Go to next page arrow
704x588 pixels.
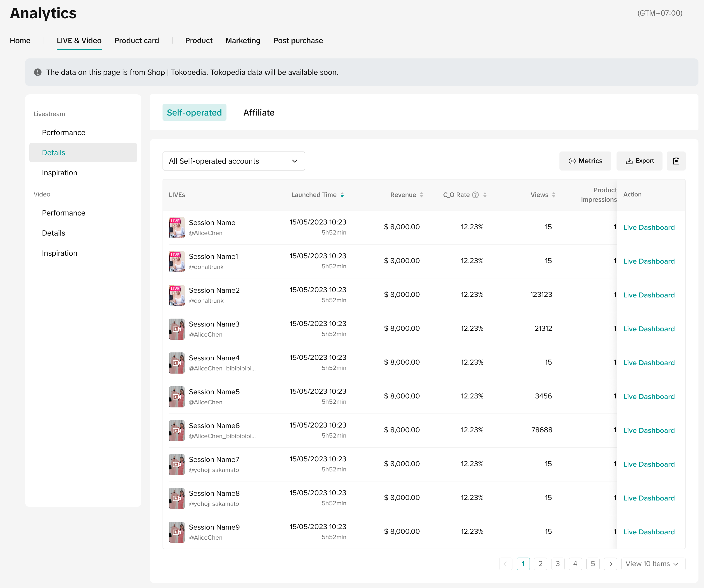coord(610,564)
